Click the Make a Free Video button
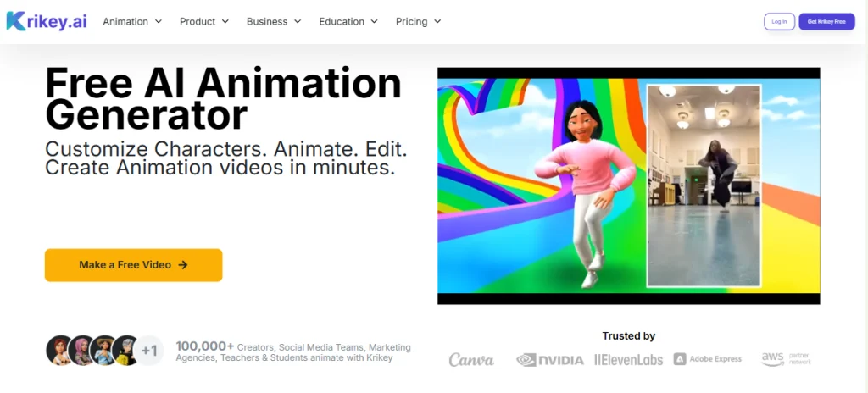The height and width of the screenshot is (393, 868). pos(133,265)
